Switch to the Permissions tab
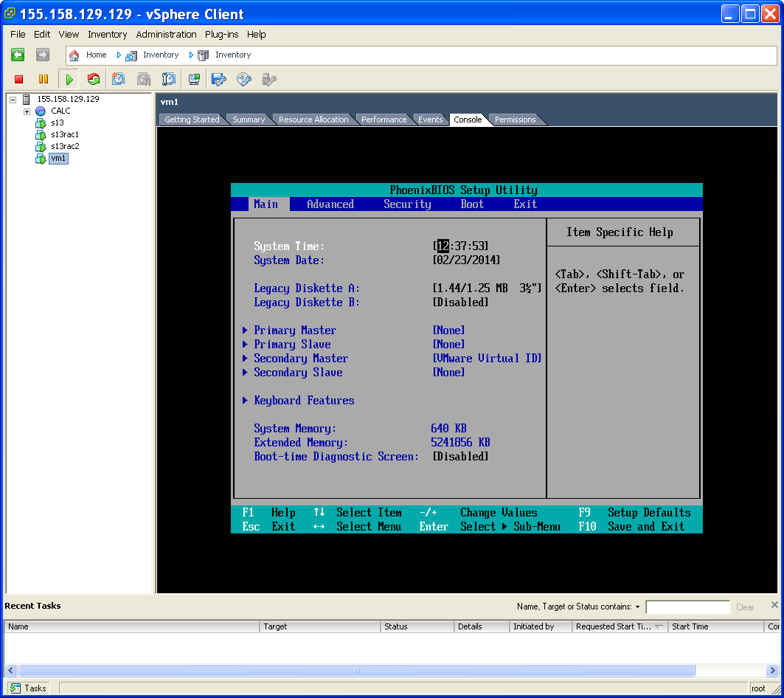Screen dimensions: 784x698 [x=515, y=120]
